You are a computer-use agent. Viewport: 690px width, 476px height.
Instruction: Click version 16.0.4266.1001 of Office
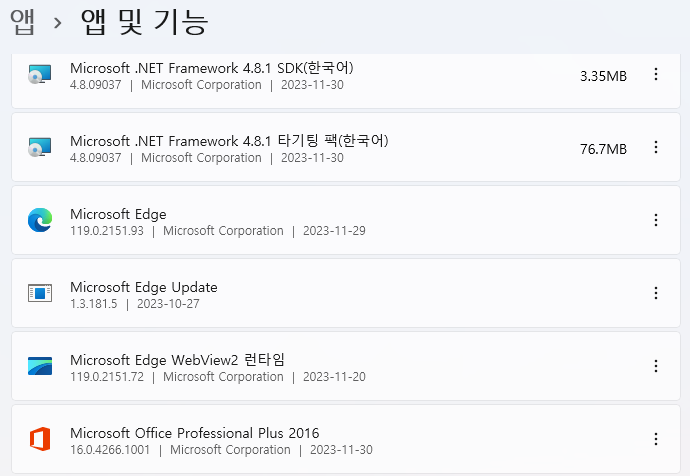pyautogui.click(x=110, y=450)
